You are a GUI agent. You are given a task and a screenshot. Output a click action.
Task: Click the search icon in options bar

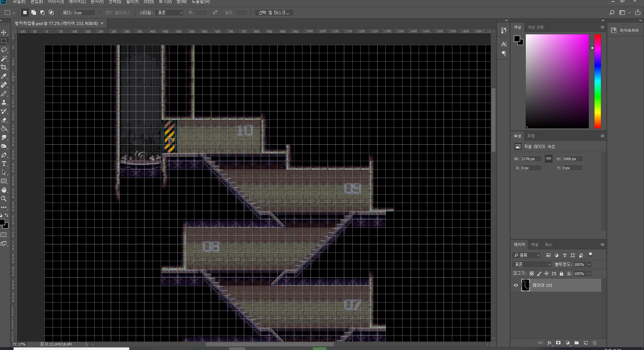click(x=612, y=12)
